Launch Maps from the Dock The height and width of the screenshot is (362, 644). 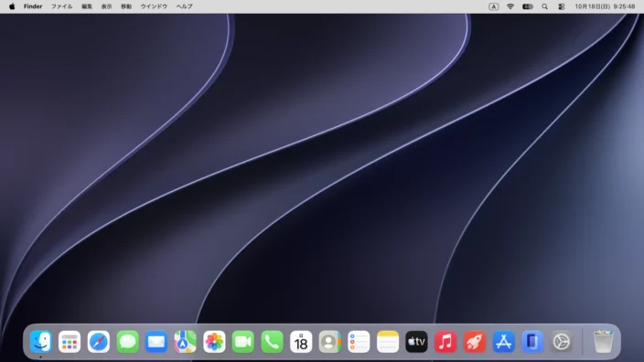click(185, 342)
